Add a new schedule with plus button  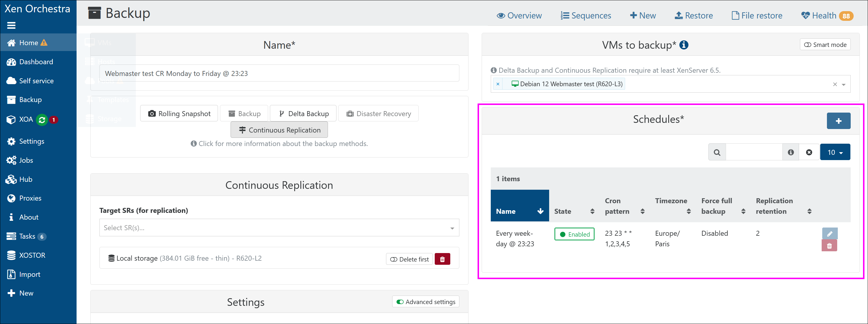838,121
